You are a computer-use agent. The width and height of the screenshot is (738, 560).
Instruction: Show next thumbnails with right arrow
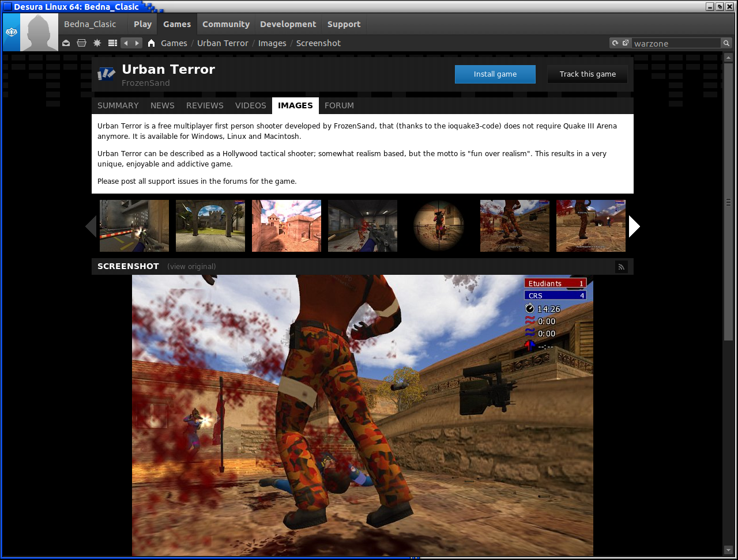[x=634, y=226]
